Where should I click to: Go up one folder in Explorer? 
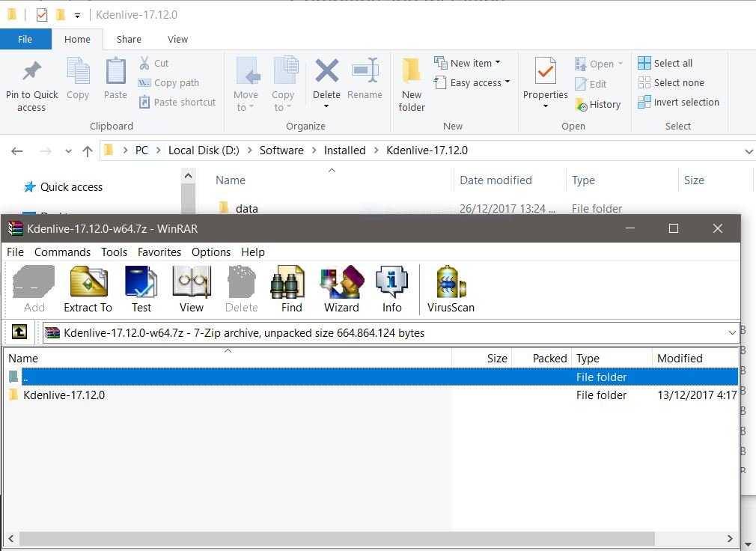88,151
